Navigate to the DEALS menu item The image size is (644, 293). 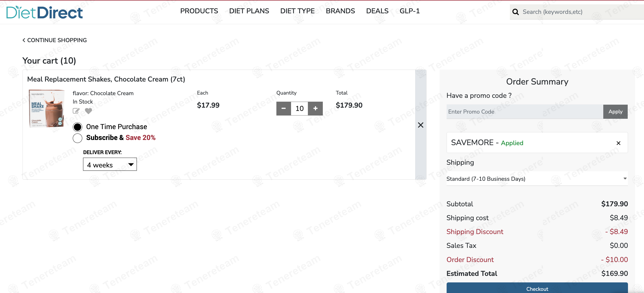tap(377, 11)
